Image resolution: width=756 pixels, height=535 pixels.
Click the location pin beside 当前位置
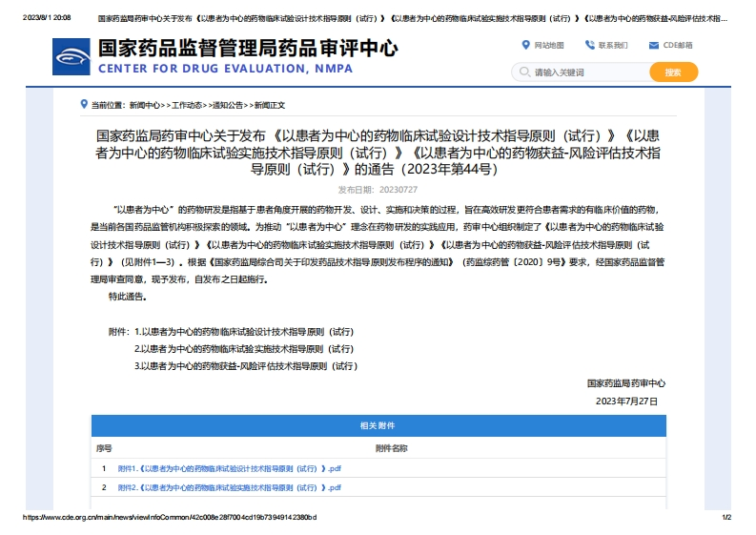[x=85, y=104]
